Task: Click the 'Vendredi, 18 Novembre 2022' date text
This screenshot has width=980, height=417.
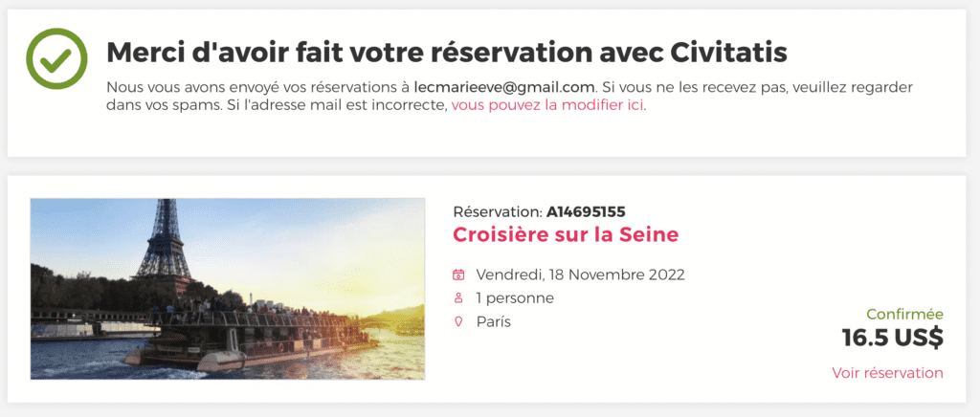Action: (x=580, y=274)
